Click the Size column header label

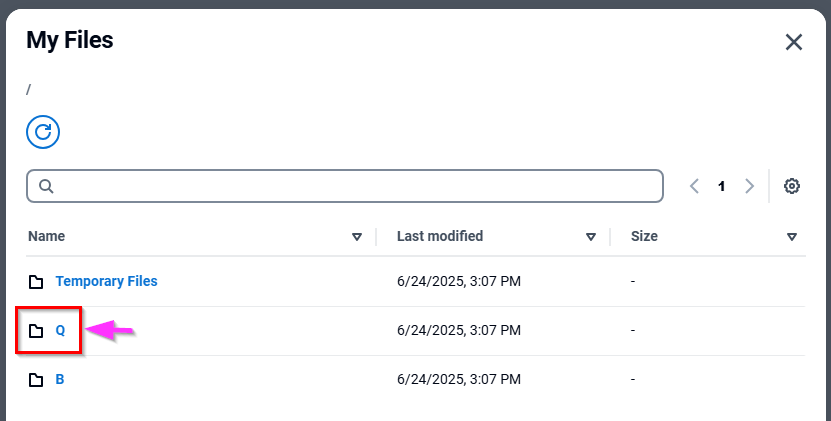[644, 237]
